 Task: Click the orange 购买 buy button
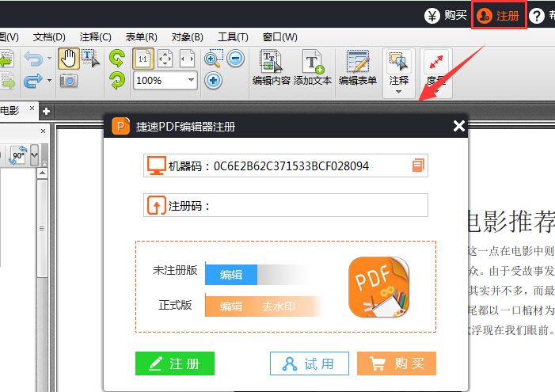coord(397,363)
